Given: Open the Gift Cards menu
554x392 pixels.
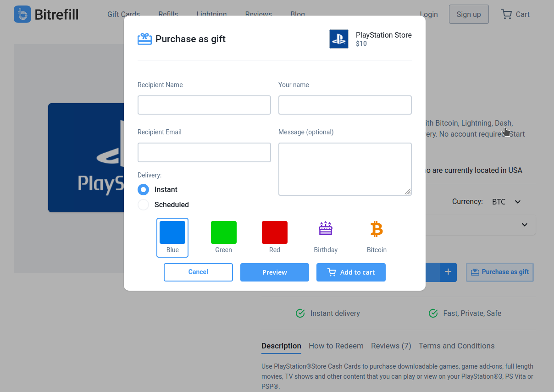Looking at the screenshot, I should (124, 14).
